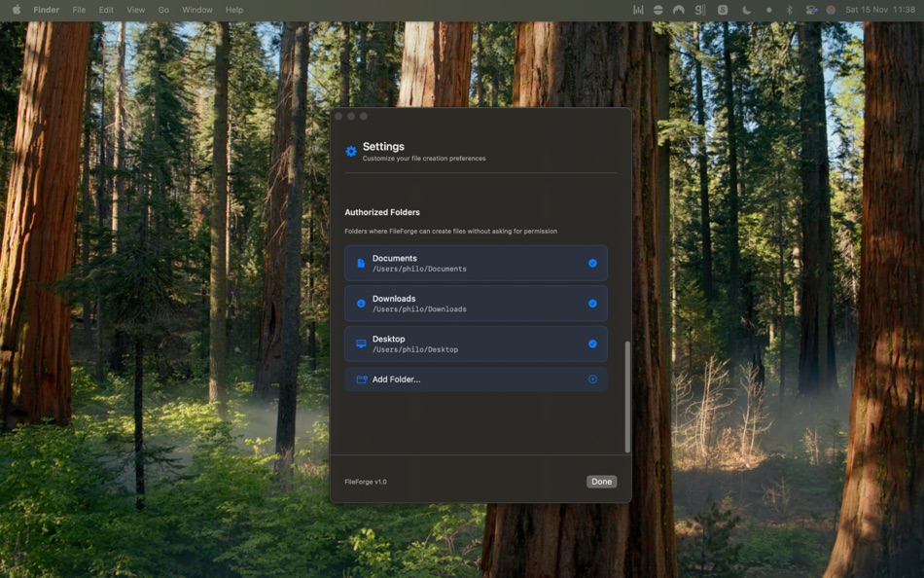Screen dimensions: 924x578
Task: Open the Finder File menu
Action: pyautogui.click(x=78, y=9)
